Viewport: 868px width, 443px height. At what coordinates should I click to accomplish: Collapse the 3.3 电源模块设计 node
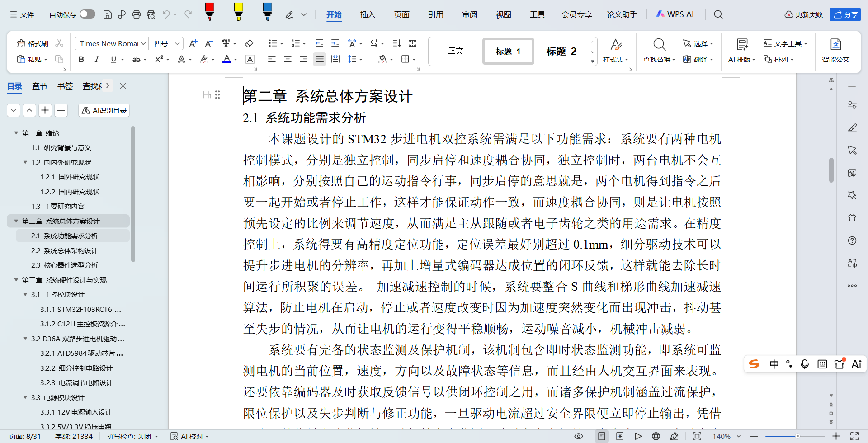coord(25,397)
